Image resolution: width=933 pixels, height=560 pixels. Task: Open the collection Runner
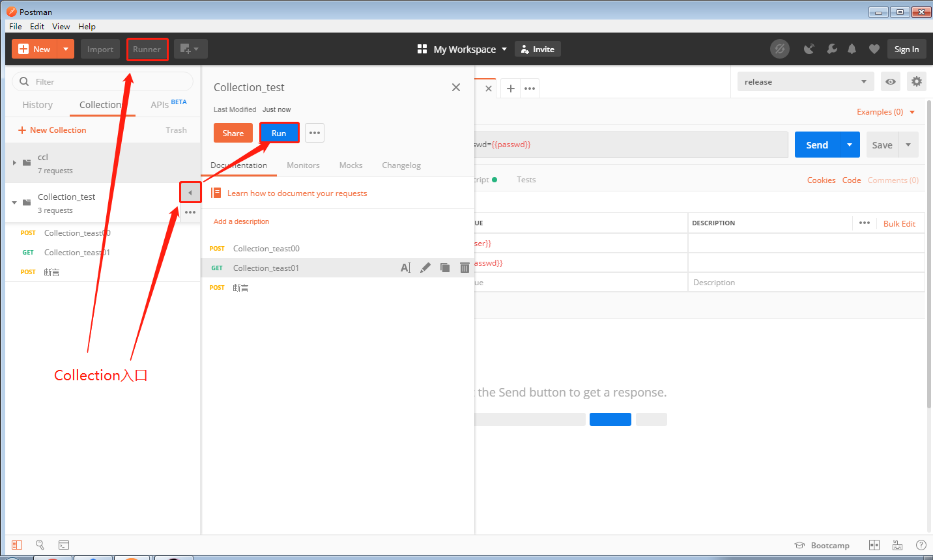pyautogui.click(x=147, y=49)
